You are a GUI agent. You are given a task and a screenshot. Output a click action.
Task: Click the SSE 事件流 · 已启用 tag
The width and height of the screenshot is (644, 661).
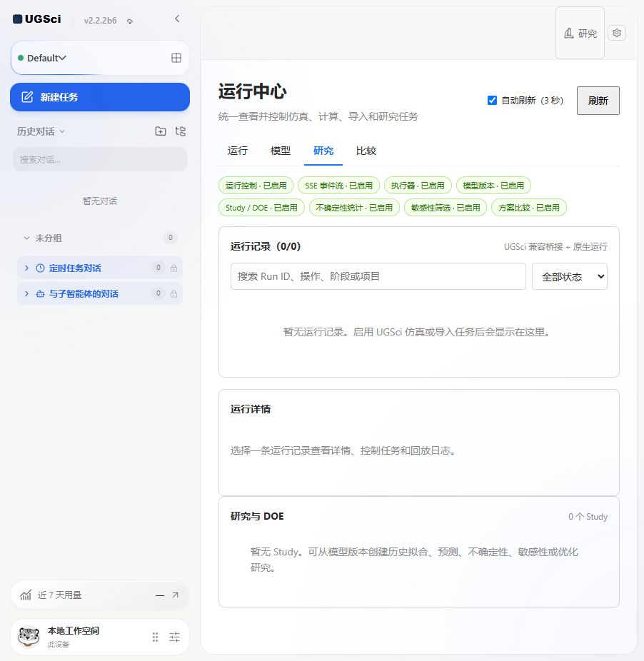338,186
